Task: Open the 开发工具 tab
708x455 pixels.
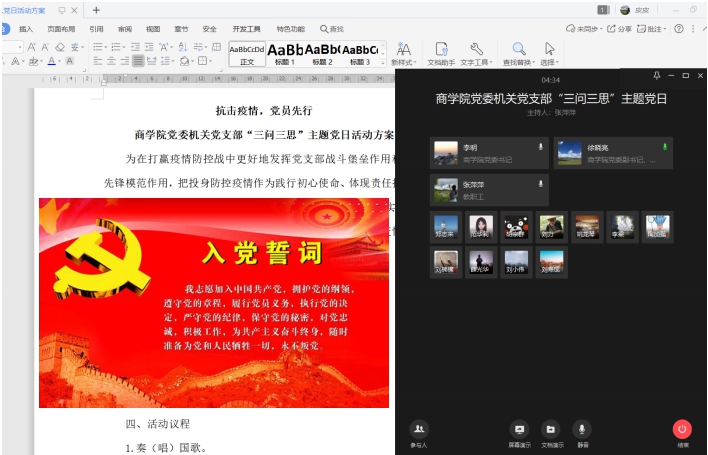Action: 247,29
